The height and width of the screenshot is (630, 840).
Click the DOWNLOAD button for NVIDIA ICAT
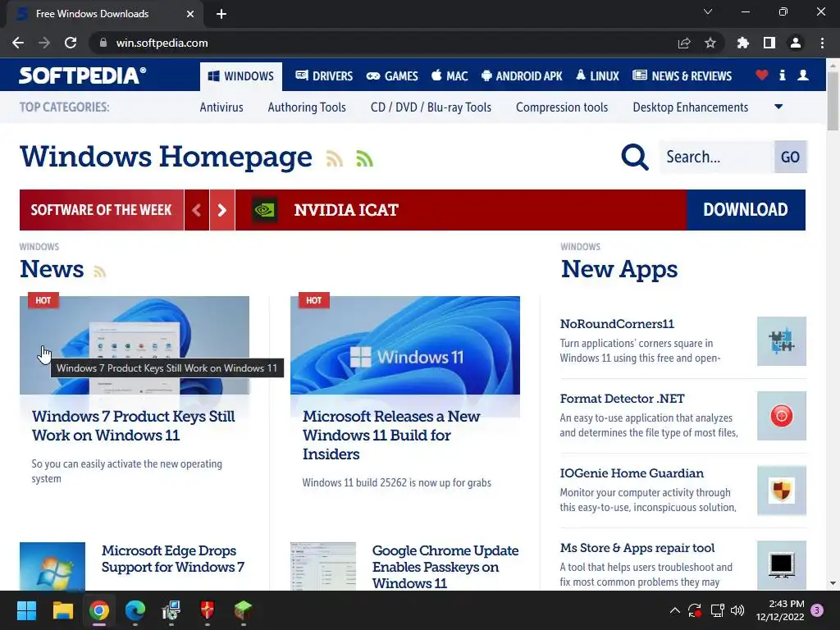pos(746,209)
